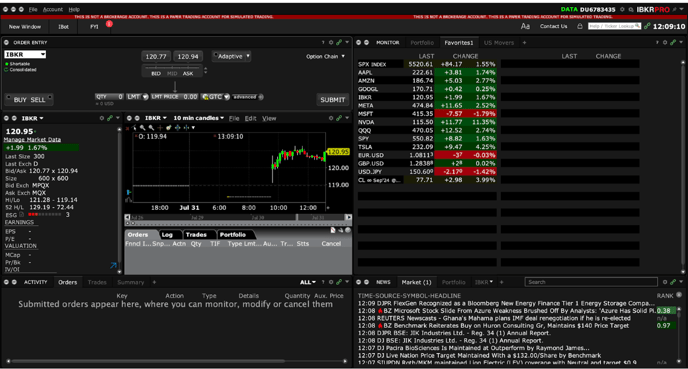Open News panel gear settings
The image size is (688, 369).
665,282
